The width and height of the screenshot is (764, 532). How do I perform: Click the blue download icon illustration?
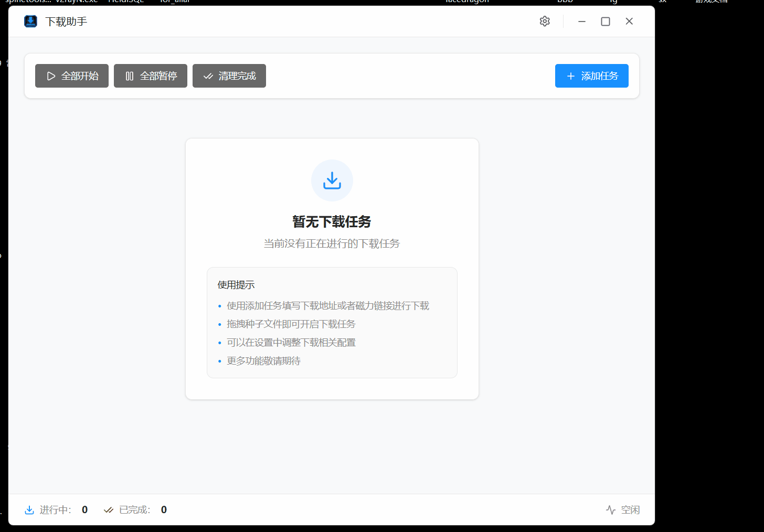point(332,180)
